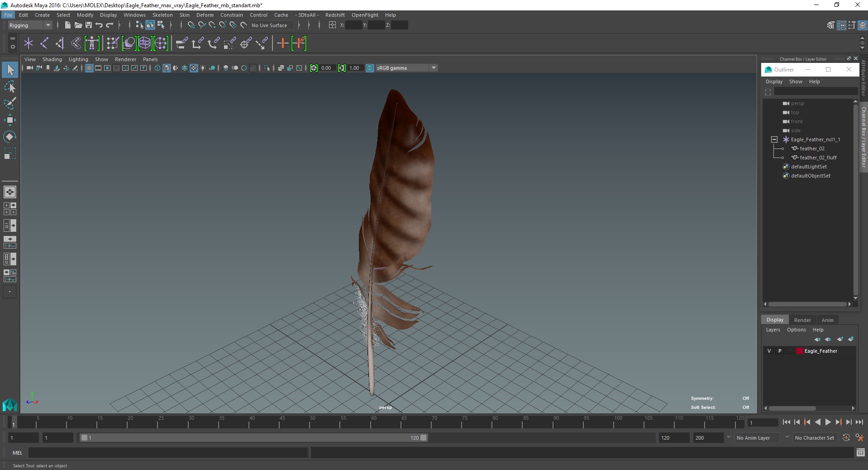This screenshot has width=868, height=470.
Task: Select the Create Joints shelf tool
Action: (x=44, y=43)
